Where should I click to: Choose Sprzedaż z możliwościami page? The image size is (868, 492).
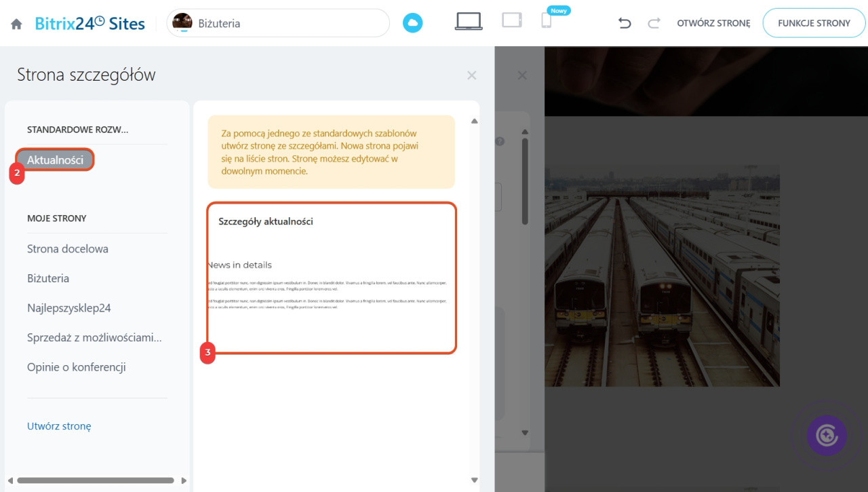pos(94,337)
